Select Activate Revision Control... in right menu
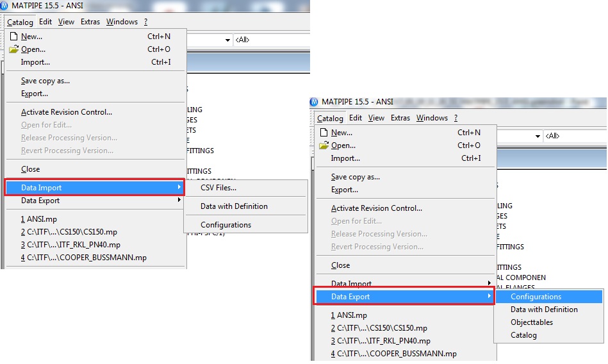 coord(406,208)
